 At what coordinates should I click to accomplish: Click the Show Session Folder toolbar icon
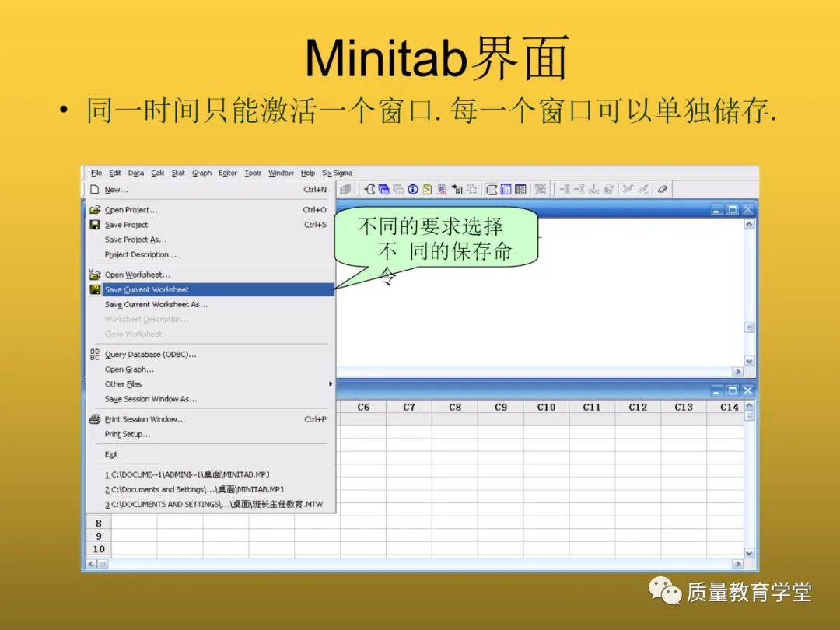click(x=369, y=189)
